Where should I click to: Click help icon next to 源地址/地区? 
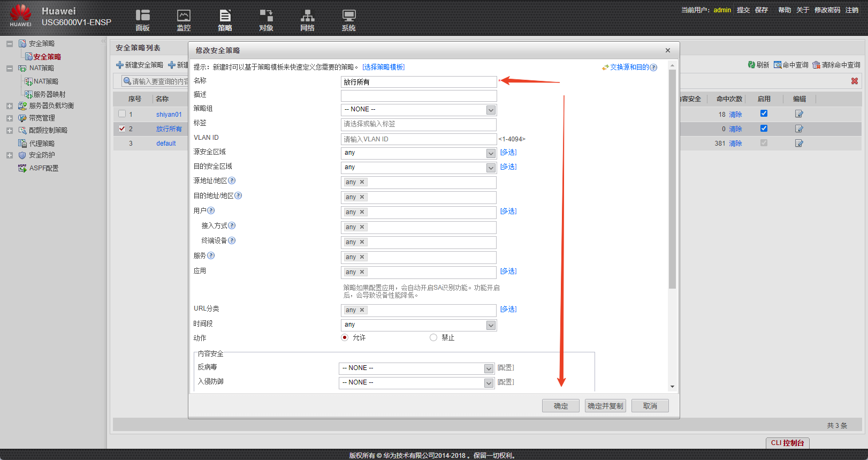pyautogui.click(x=232, y=180)
